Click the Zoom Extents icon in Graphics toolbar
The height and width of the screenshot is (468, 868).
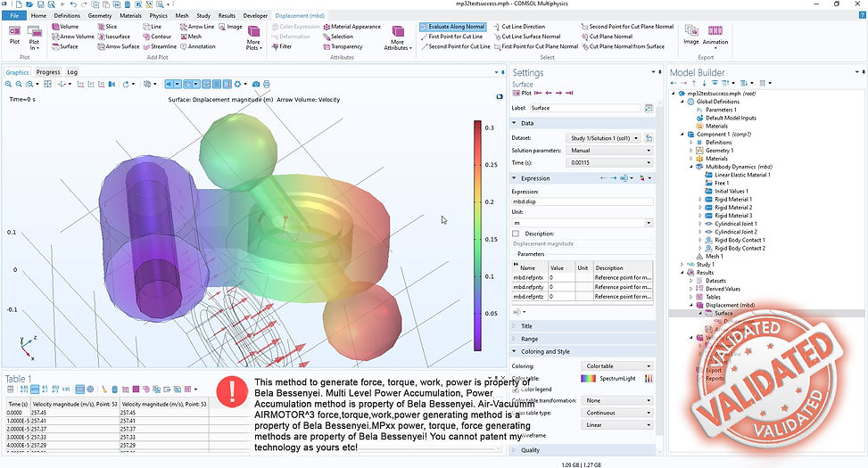click(47, 84)
